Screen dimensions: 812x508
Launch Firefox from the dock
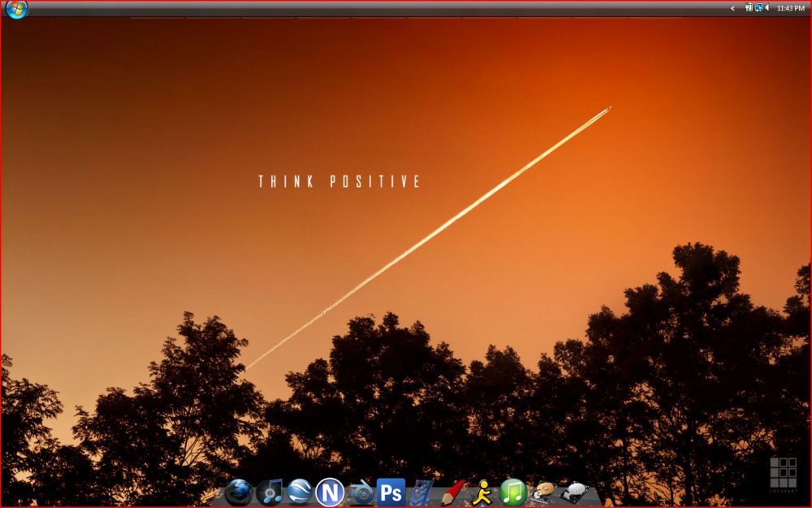(x=240, y=492)
